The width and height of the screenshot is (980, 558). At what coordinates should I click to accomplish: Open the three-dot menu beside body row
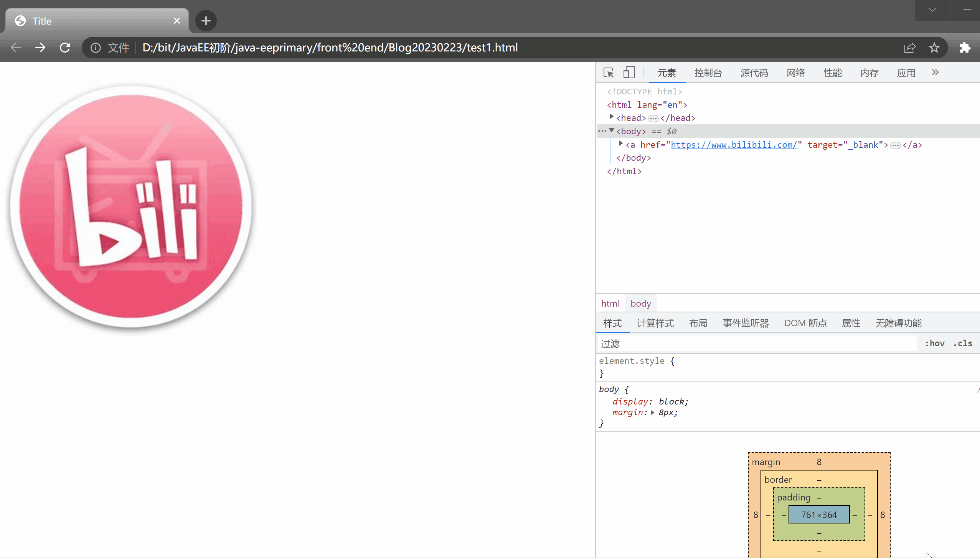coord(602,131)
